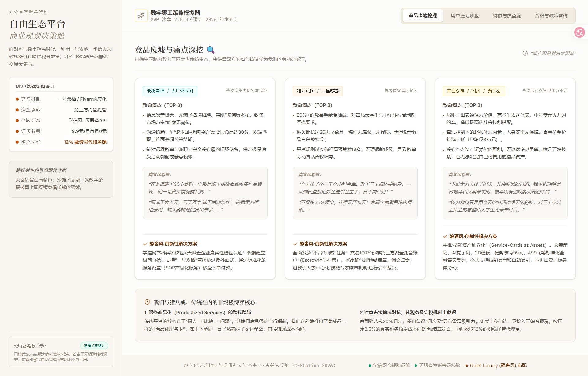Open the 战略与政策咨询 tab
This screenshot has width=588, height=376.
pos(551,16)
